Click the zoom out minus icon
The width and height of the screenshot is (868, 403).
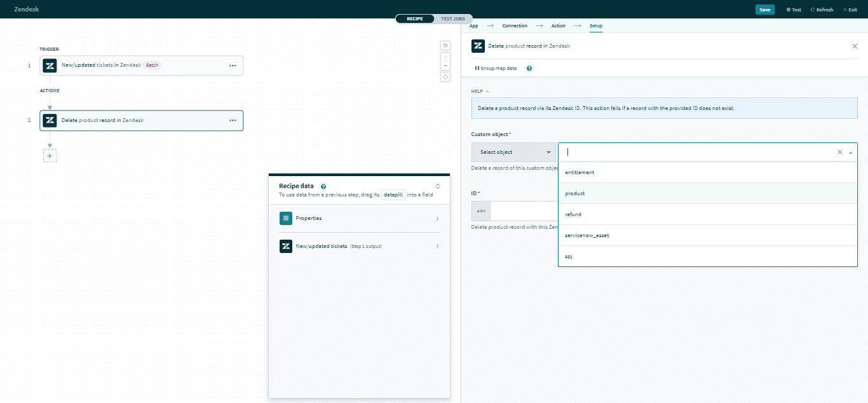445,65
